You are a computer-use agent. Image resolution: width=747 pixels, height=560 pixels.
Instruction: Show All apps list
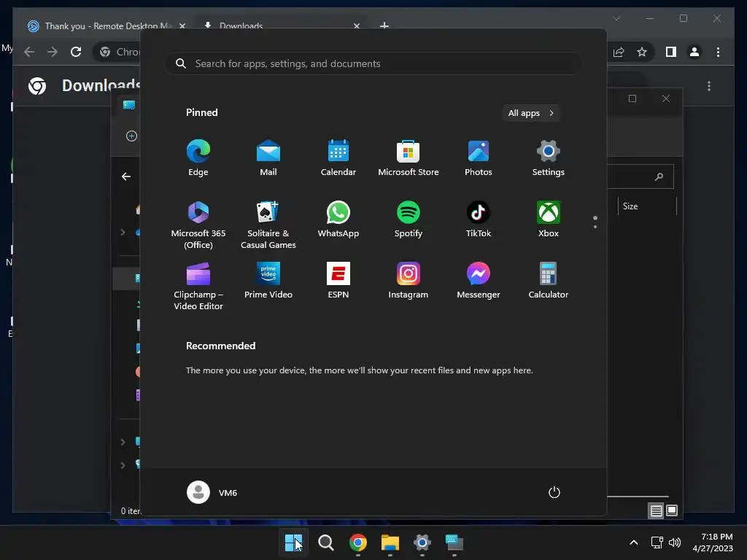coord(531,113)
